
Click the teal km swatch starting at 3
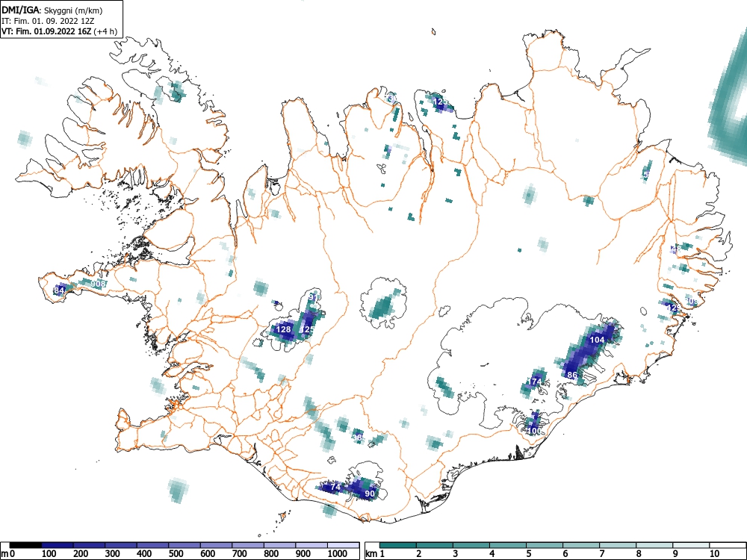point(471,545)
